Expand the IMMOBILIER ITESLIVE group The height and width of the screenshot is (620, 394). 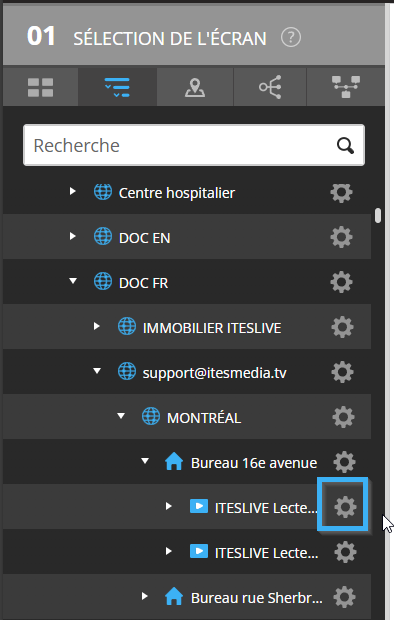tap(97, 326)
